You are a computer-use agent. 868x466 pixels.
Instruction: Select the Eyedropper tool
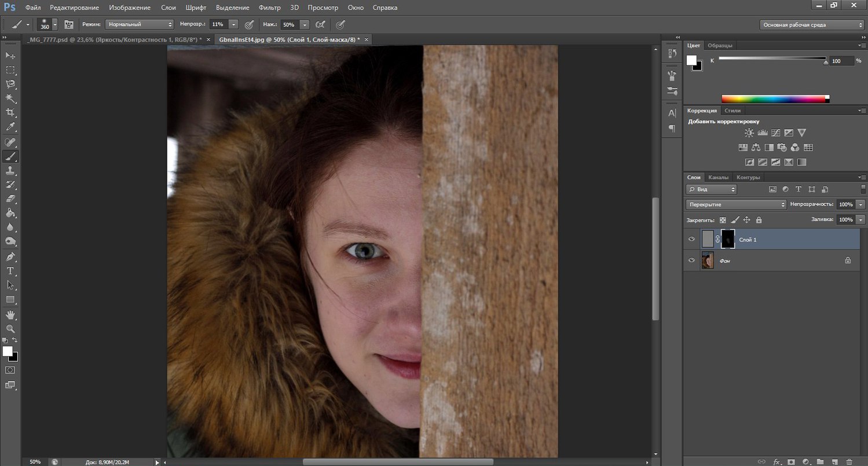pyautogui.click(x=10, y=127)
